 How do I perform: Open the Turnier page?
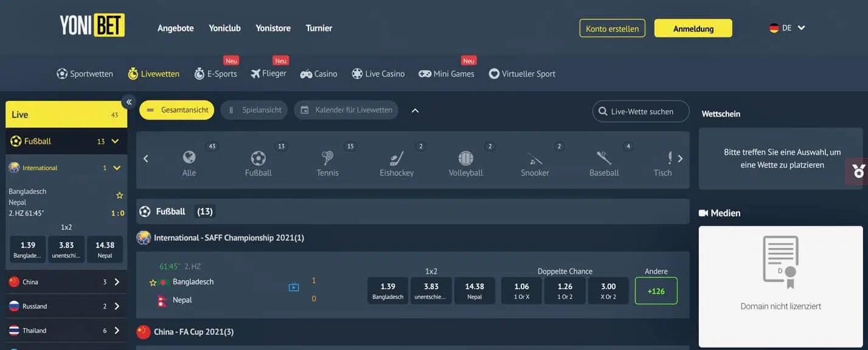click(319, 28)
